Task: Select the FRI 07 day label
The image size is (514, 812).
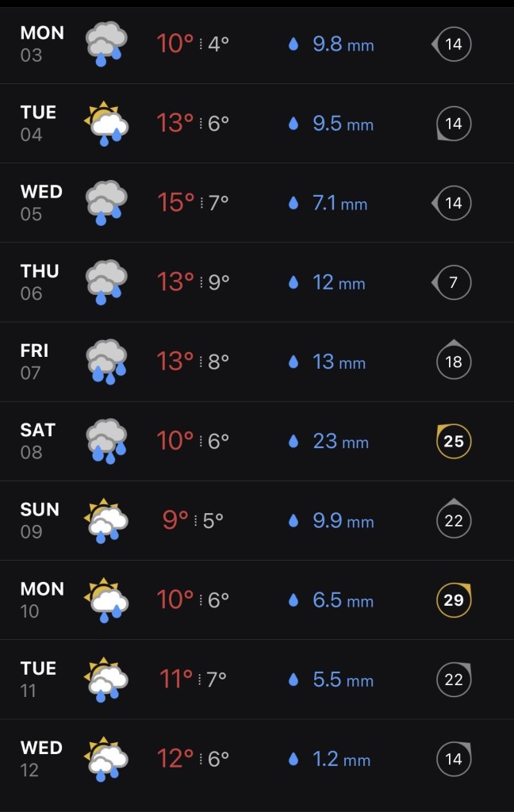Action: pos(35,362)
